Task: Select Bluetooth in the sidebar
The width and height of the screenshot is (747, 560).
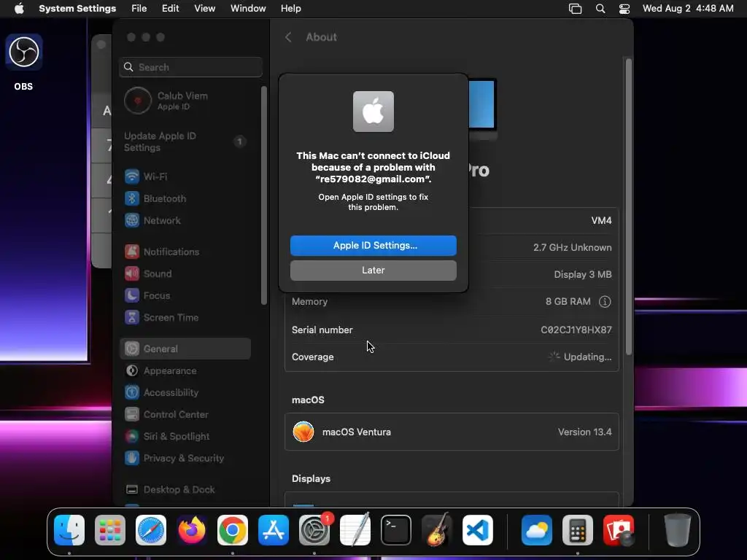Action: coord(186,198)
